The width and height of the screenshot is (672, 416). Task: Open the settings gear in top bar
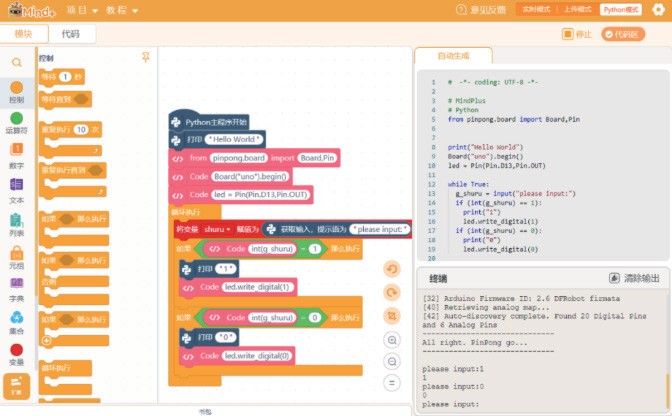pos(658,9)
